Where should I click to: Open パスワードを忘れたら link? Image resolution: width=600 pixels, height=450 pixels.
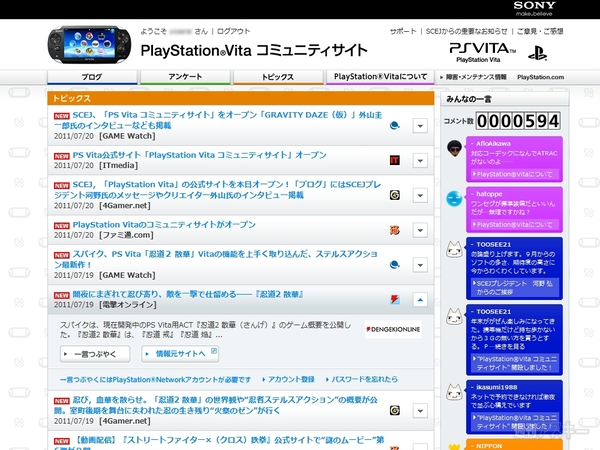click(x=362, y=380)
